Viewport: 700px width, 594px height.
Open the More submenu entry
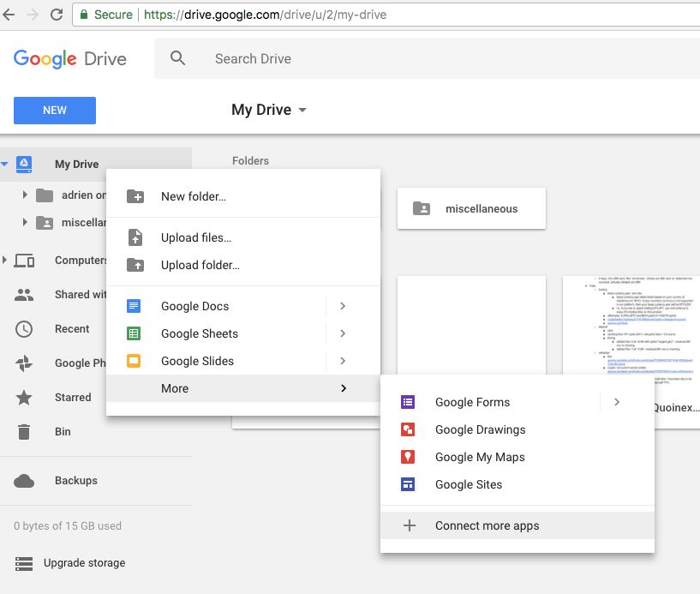point(243,388)
